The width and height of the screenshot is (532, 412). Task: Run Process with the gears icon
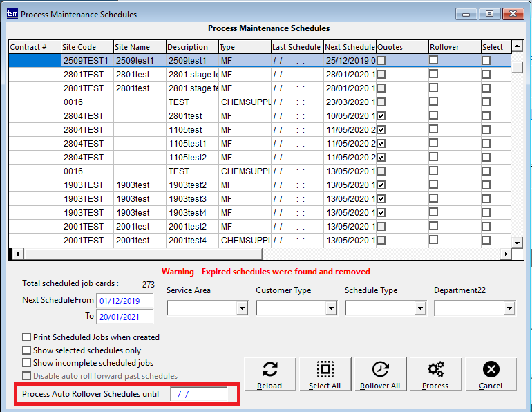click(x=435, y=374)
